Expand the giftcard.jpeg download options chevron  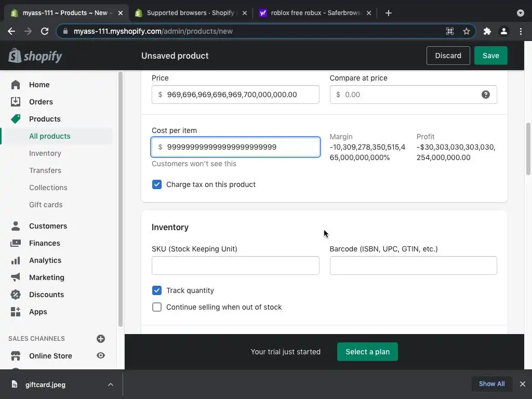[111, 384]
